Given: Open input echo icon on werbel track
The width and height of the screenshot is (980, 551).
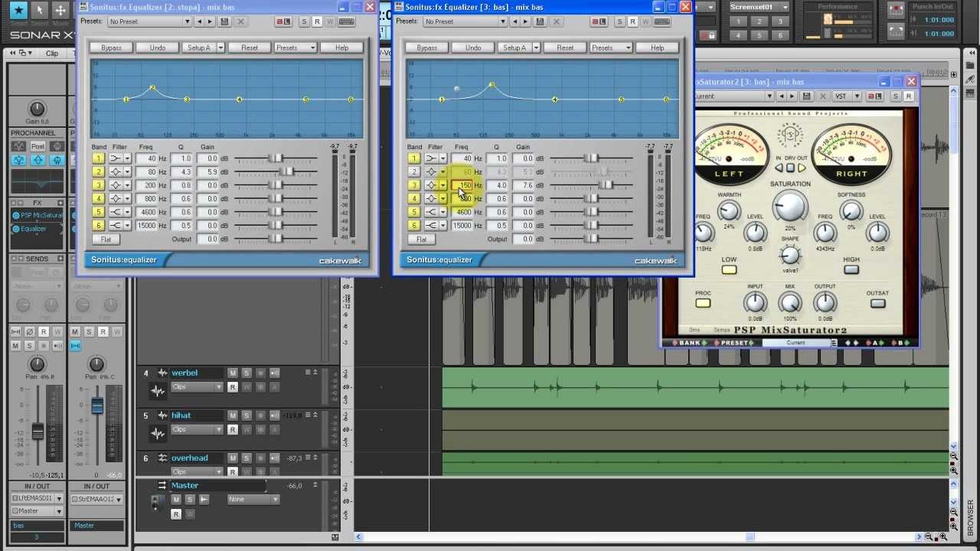Looking at the screenshot, I should 274,373.
